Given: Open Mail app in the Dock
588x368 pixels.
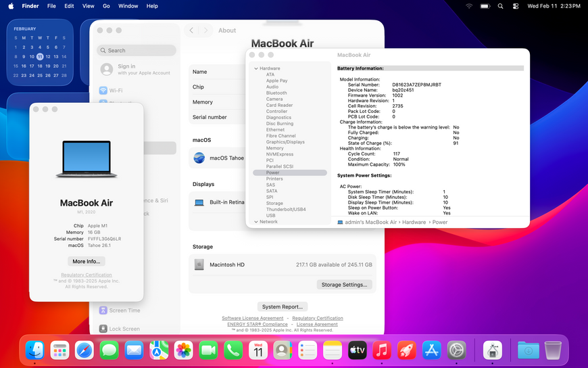Looking at the screenshot, I should point(134,350).
